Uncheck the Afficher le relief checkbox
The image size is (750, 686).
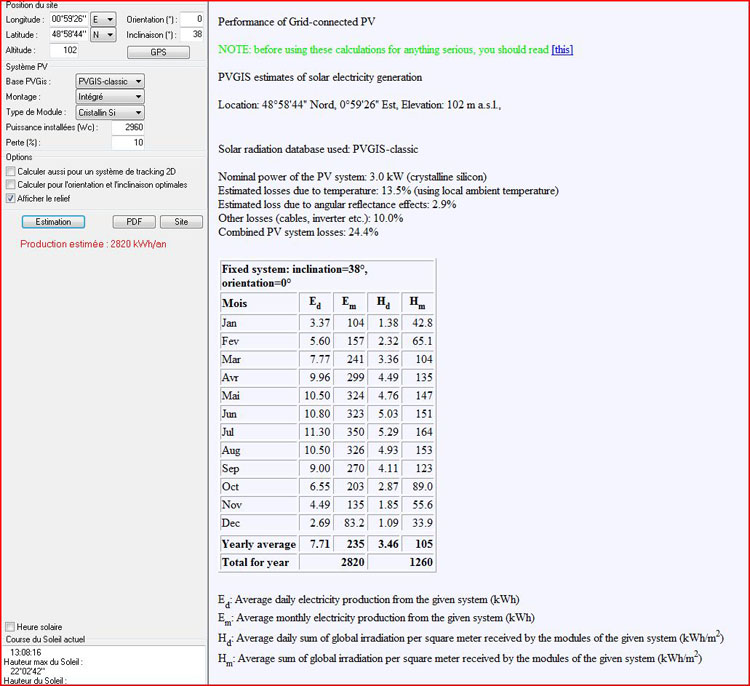10,198
